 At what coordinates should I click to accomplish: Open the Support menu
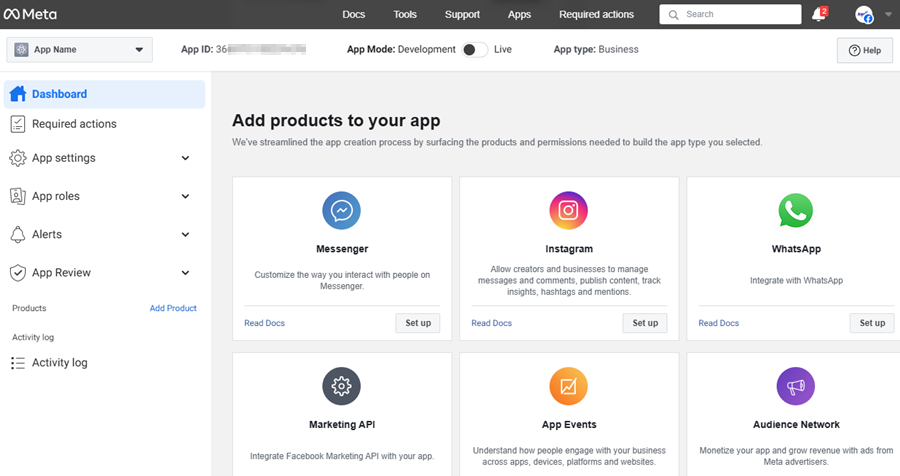tap(462, 14)
